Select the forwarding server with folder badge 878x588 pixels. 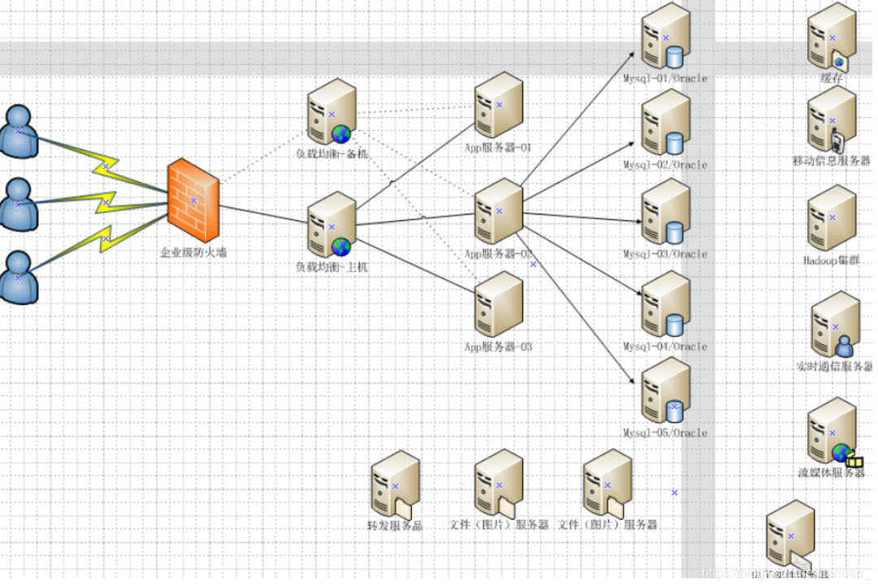click(395, 484)
